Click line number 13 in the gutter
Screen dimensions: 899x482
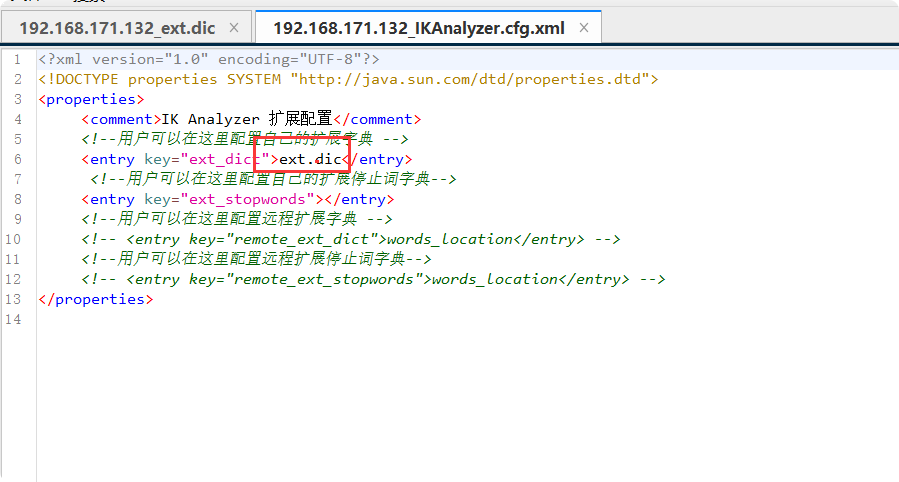click(13, 299)
